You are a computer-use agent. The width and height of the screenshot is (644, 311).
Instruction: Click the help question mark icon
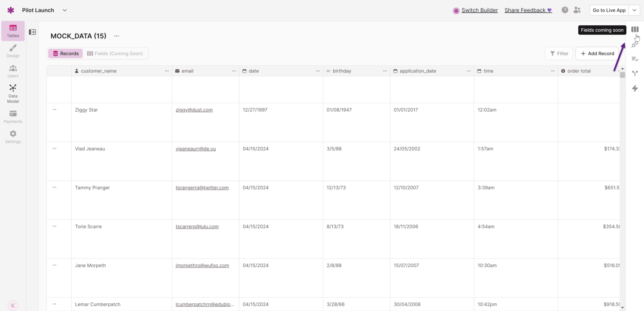pos(565,10)
